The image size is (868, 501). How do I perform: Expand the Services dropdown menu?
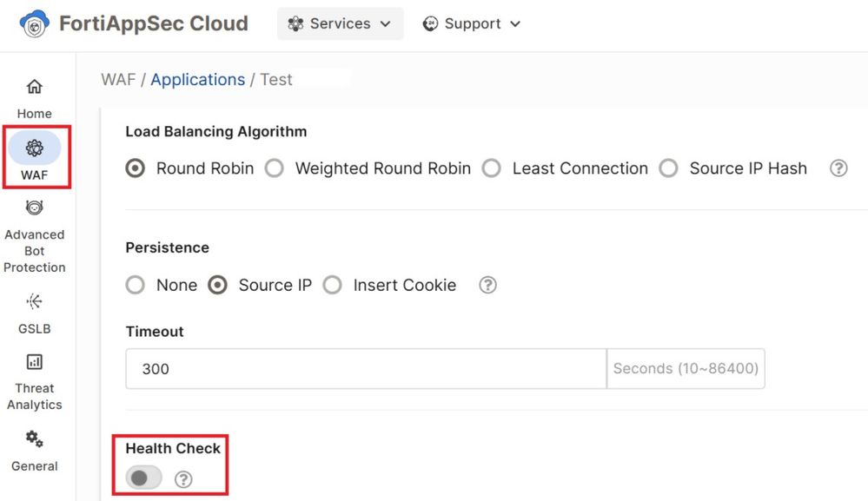(340, 24)
